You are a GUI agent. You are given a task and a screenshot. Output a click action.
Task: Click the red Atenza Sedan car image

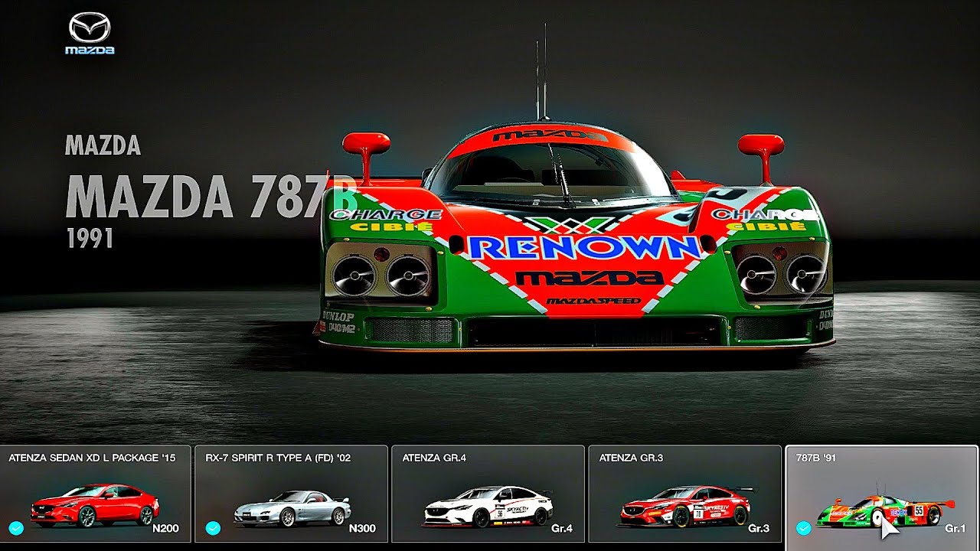coord(95,505)
